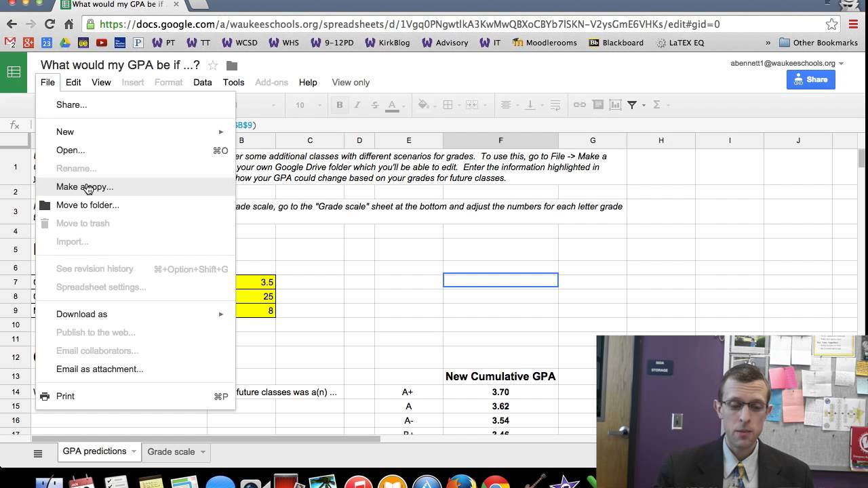Bookmark this page with the star
Viewport: 868px width, 488px height.
click(831, 24)
